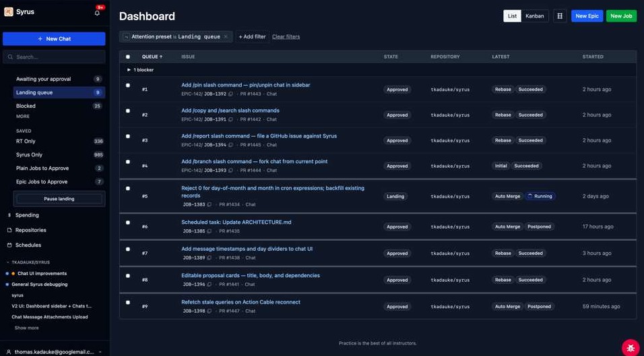Check the row for /branch slash command

pos(128,162)
